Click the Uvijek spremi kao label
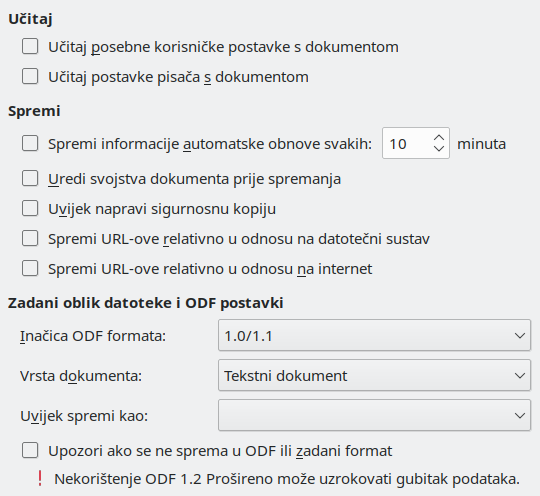 (x=84, y=416)
